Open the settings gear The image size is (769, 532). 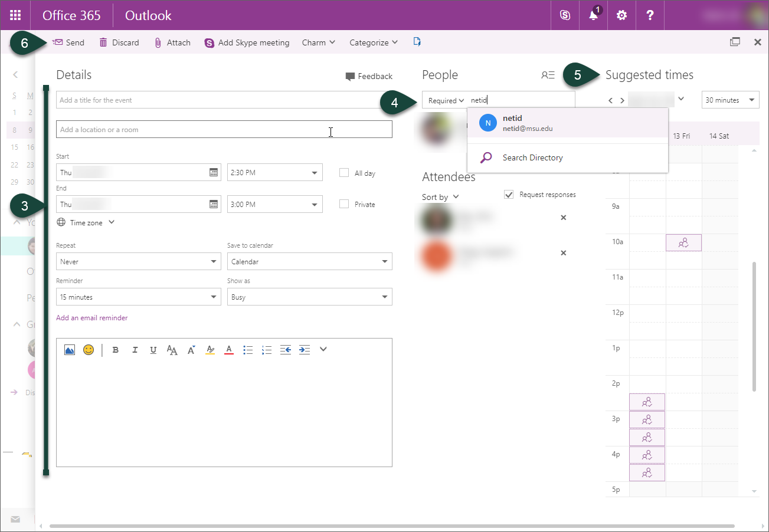tap(621, 15)
